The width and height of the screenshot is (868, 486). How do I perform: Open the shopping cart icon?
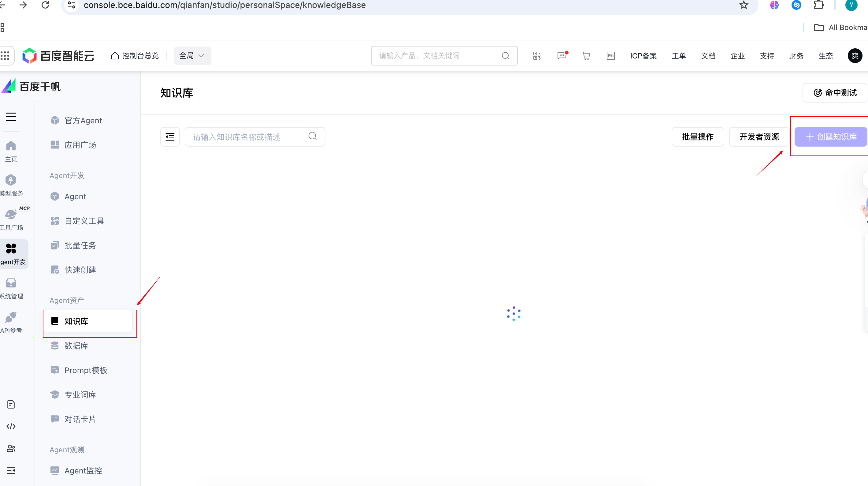click(586, 56)
